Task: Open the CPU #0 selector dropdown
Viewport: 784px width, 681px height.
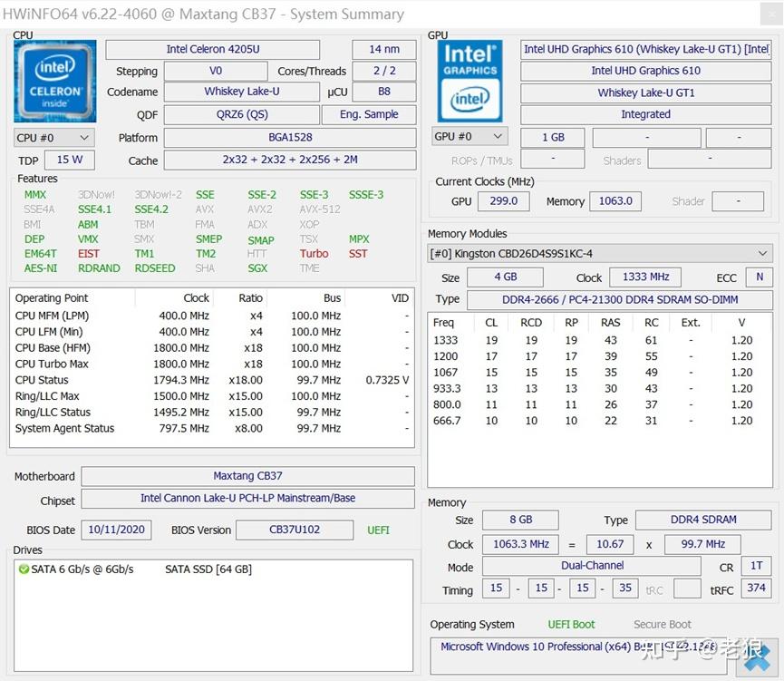Action: [x=54, y=138]
